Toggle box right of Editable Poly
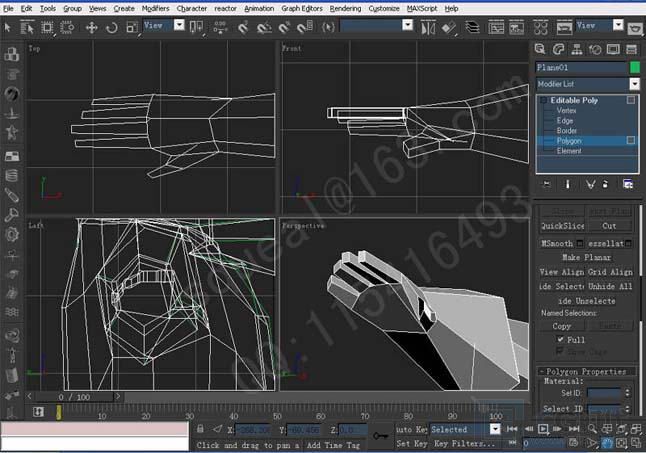 pyautogui.click(x=631, y=100)
